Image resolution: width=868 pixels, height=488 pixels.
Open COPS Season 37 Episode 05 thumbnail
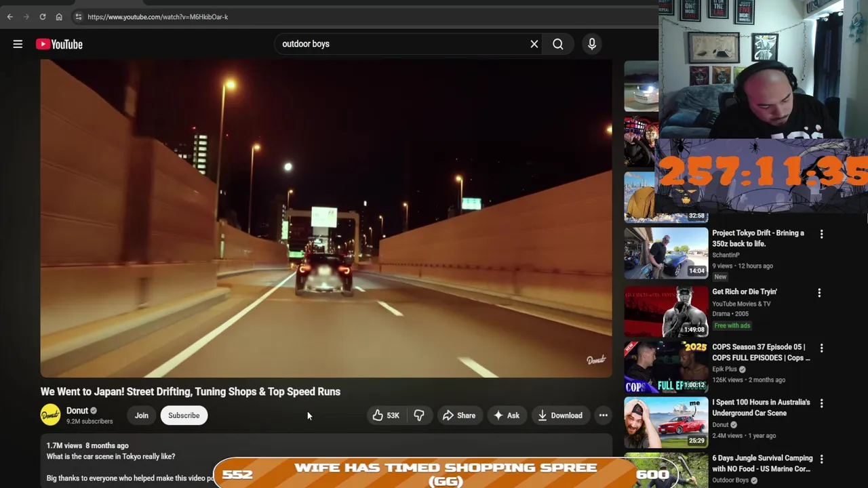click(666, 367)
